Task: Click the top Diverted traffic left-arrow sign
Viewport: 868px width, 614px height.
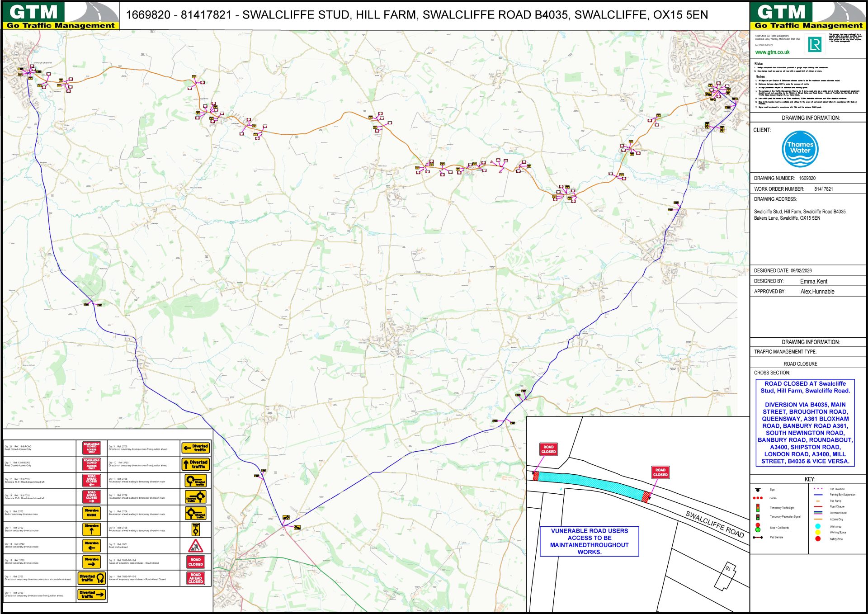Action: pyautogui.click(x=195, y=448)
